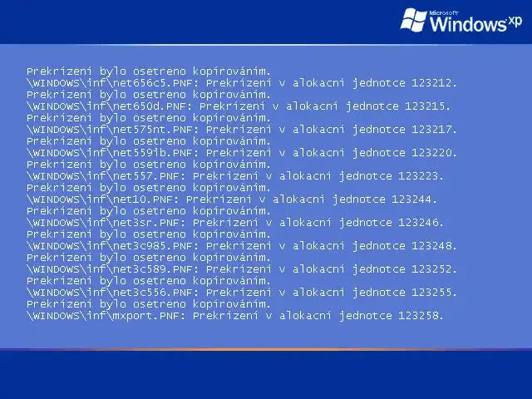Click the net3c589.PNF file line
Screen dimensions: 532x399
tap(242, 269)
